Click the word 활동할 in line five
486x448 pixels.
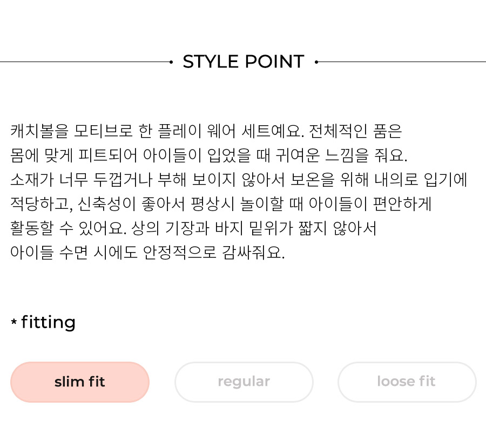(x=32, y=228)
